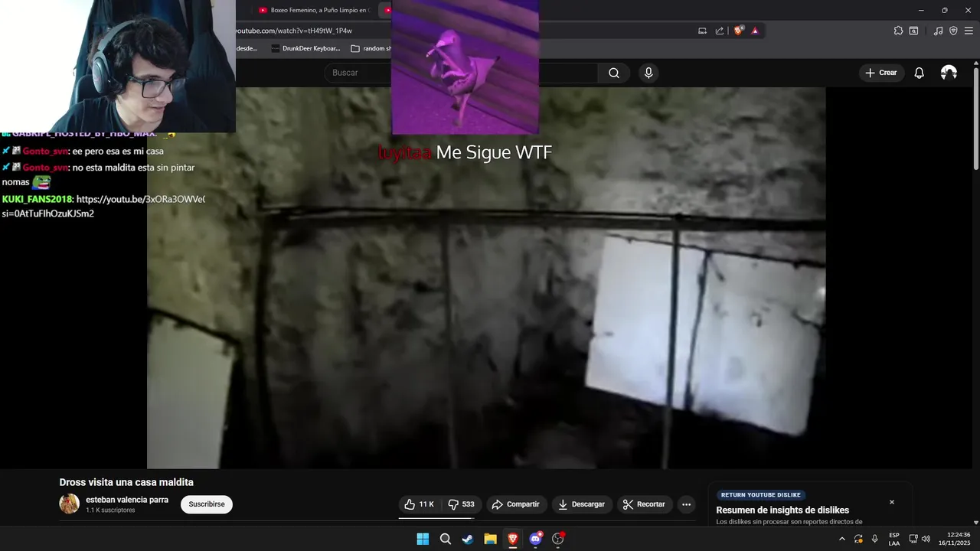Click Resumen de insights de dislikes heading
This screenshot has width=980, height=551.
coord(782,510)
